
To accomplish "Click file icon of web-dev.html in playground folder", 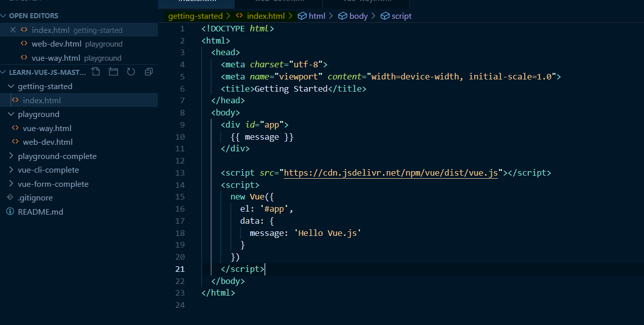I will (15, 142).
